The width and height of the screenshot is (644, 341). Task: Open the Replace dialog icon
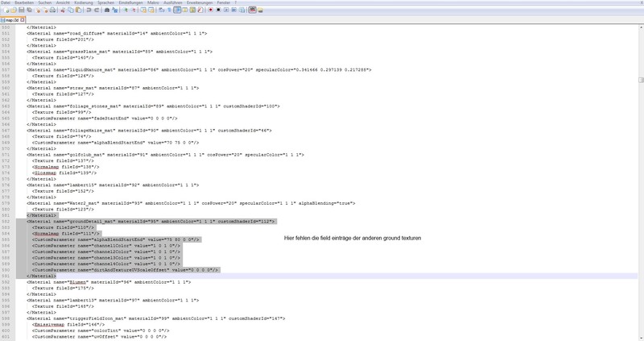114,10
